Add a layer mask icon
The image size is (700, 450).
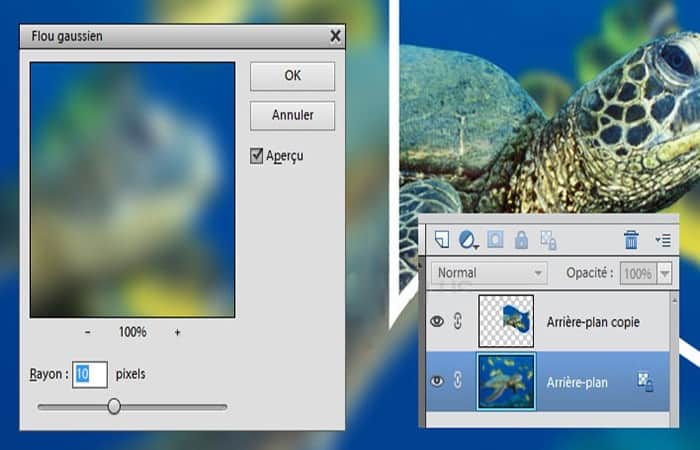point(495,240)
